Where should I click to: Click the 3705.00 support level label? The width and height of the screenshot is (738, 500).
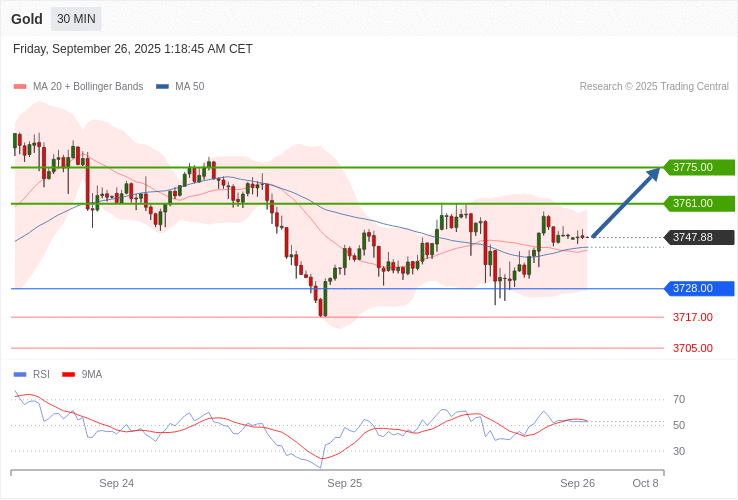point(692,348)
